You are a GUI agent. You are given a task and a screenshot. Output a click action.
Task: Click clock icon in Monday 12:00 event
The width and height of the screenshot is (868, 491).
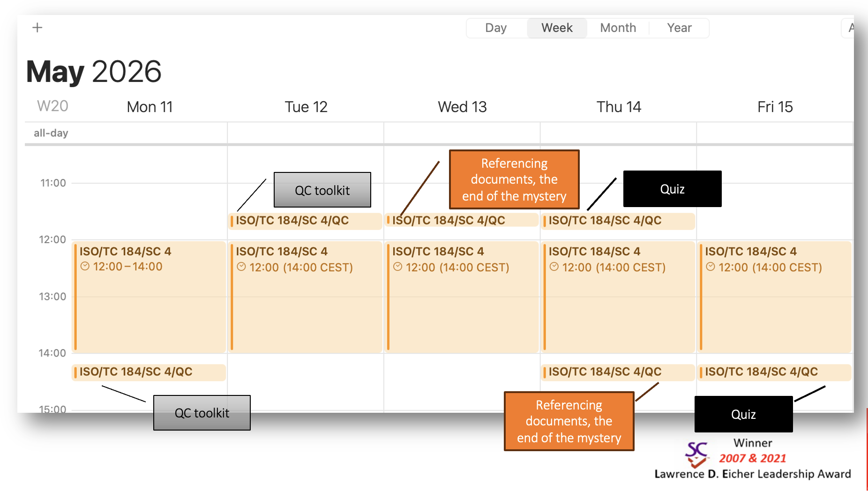(85, 266)
